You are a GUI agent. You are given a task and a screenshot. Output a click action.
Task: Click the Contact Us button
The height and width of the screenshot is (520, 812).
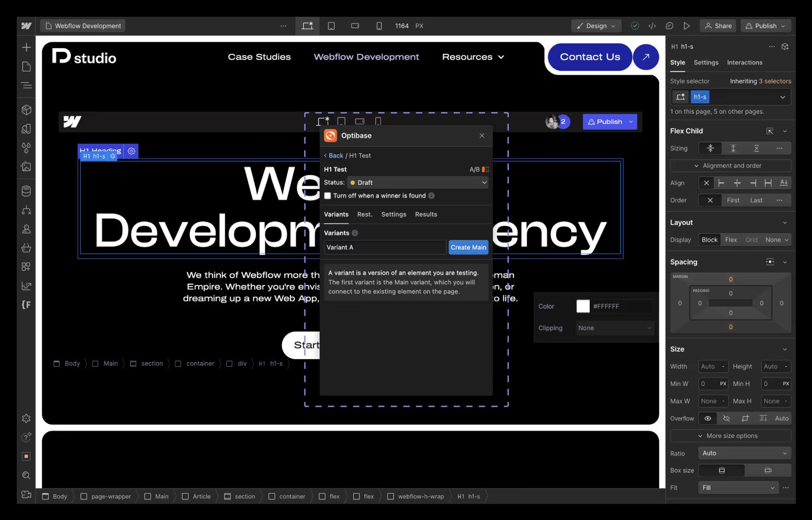click(x=590, y=57)
